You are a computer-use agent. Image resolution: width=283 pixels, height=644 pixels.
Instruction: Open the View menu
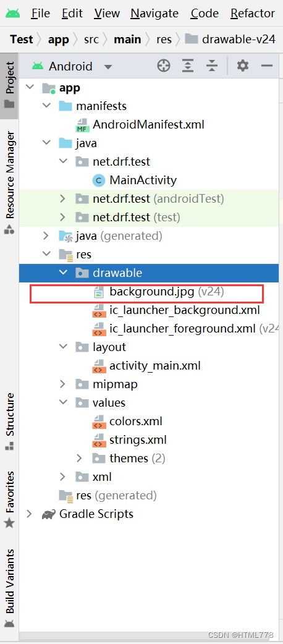pos(106,14)
